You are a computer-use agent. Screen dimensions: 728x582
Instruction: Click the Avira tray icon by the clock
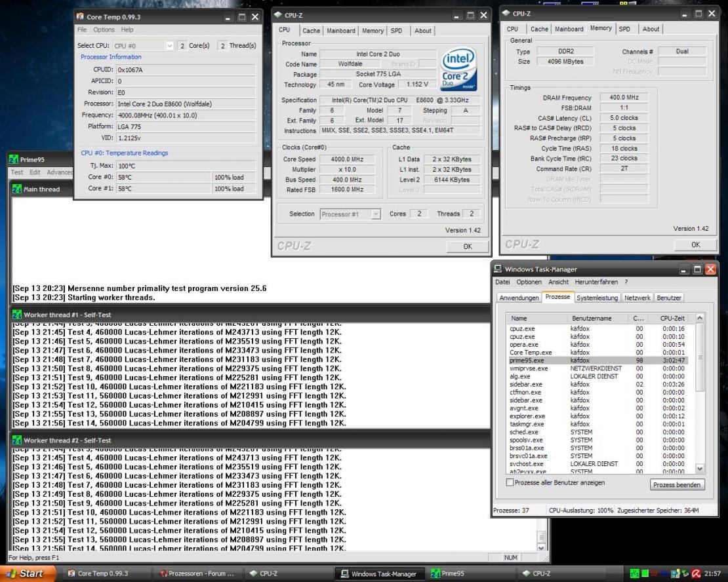(696, 573)
